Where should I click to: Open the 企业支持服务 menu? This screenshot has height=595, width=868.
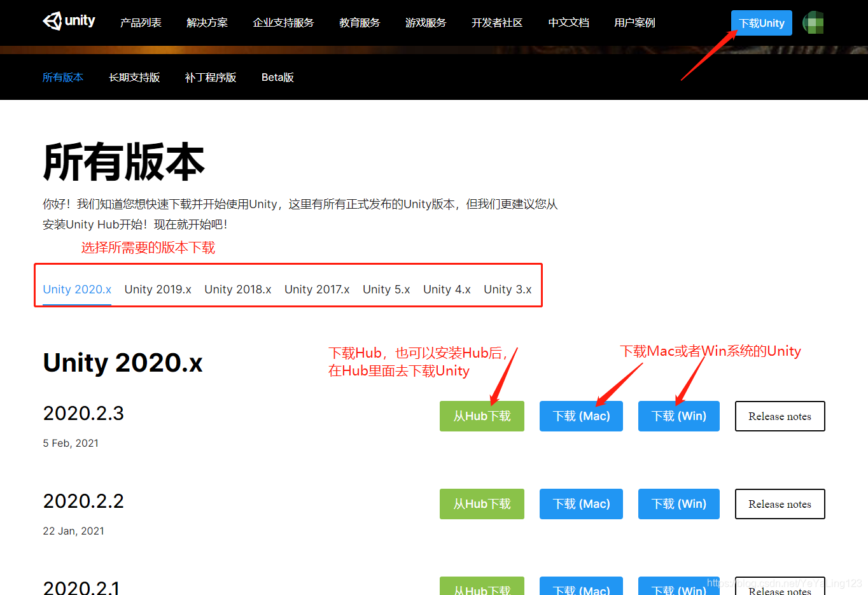pos(283,23)
